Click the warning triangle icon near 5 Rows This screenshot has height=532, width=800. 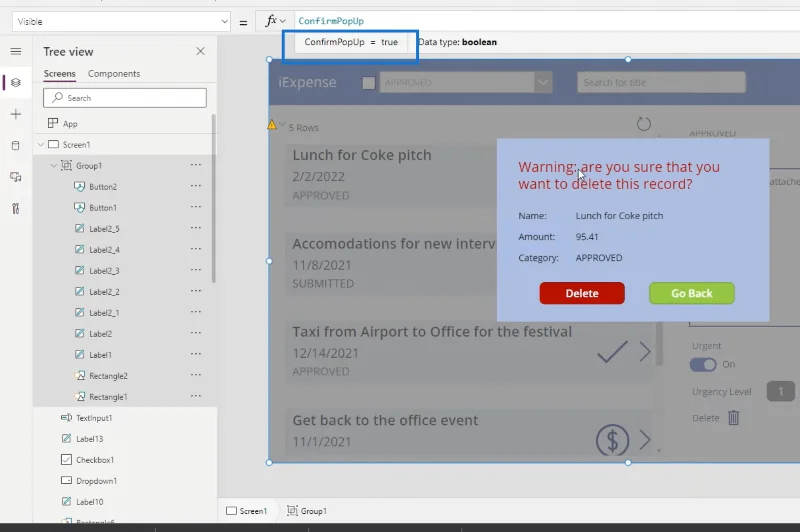click(272, 124)
